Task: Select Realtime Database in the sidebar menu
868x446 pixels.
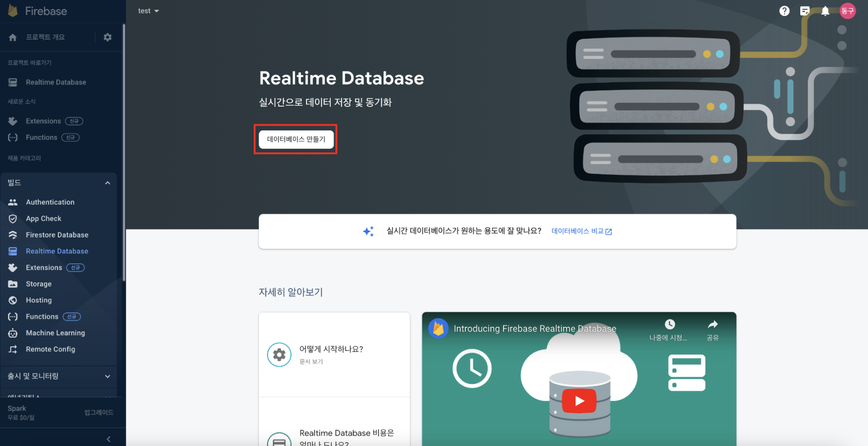Action: click(57, 251)
